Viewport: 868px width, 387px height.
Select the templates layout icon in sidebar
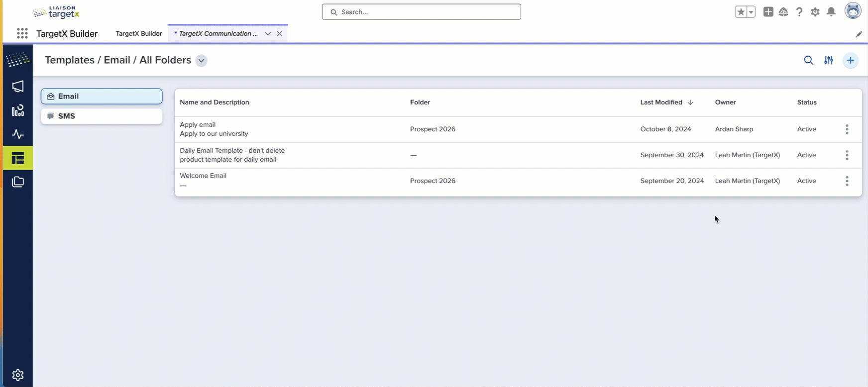tap(18, 158)
